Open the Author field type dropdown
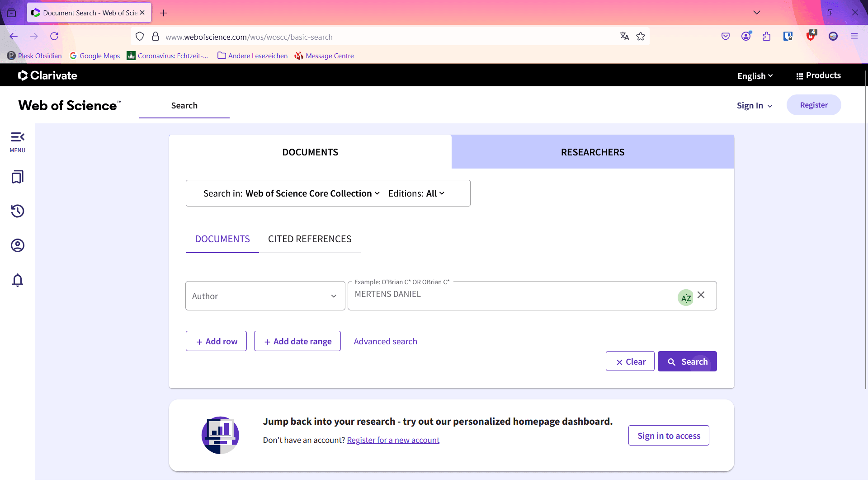Screen dimensions: 868x488 265,296
